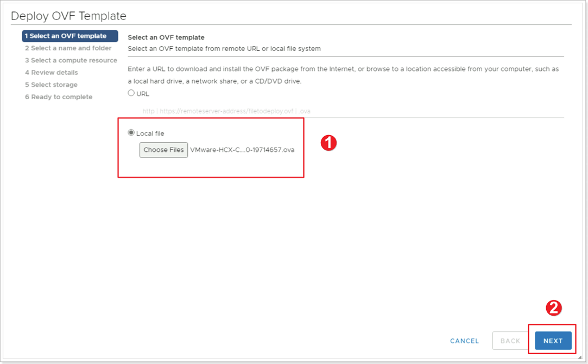
Task: Select the URL radio button
Action: point(131,93)
